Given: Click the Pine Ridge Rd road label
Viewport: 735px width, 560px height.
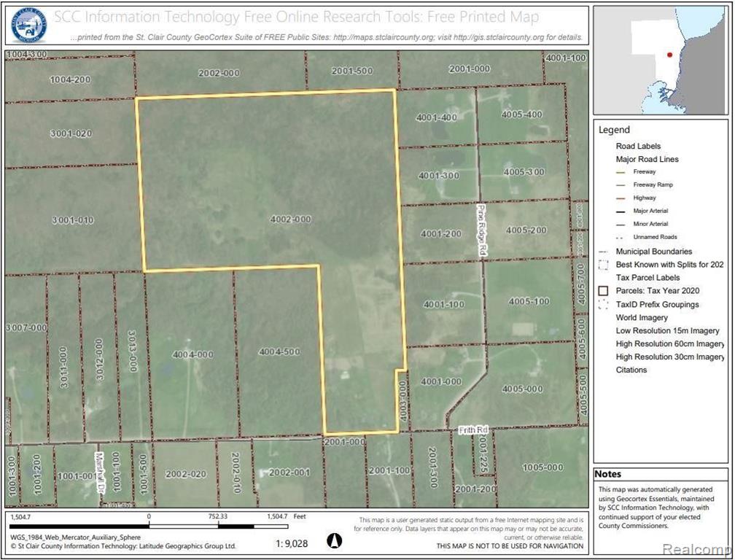Looking at the screenshot, I should [481, 230].
